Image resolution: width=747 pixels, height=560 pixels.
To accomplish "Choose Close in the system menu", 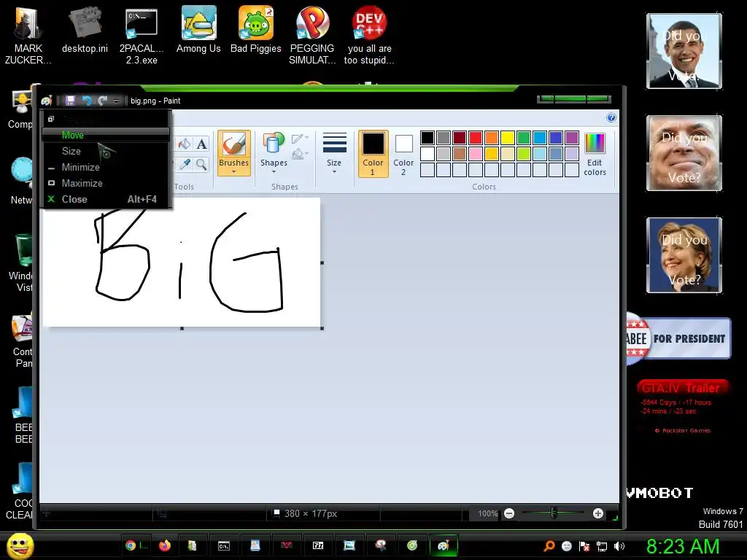I will click(x=106, y=200).
